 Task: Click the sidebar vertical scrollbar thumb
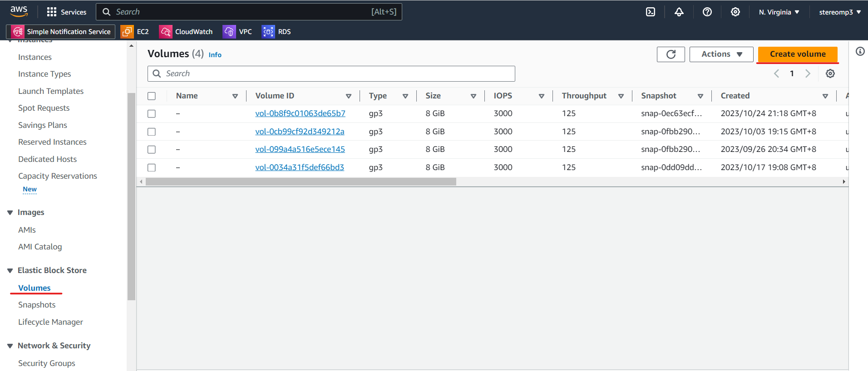[132, 196]
